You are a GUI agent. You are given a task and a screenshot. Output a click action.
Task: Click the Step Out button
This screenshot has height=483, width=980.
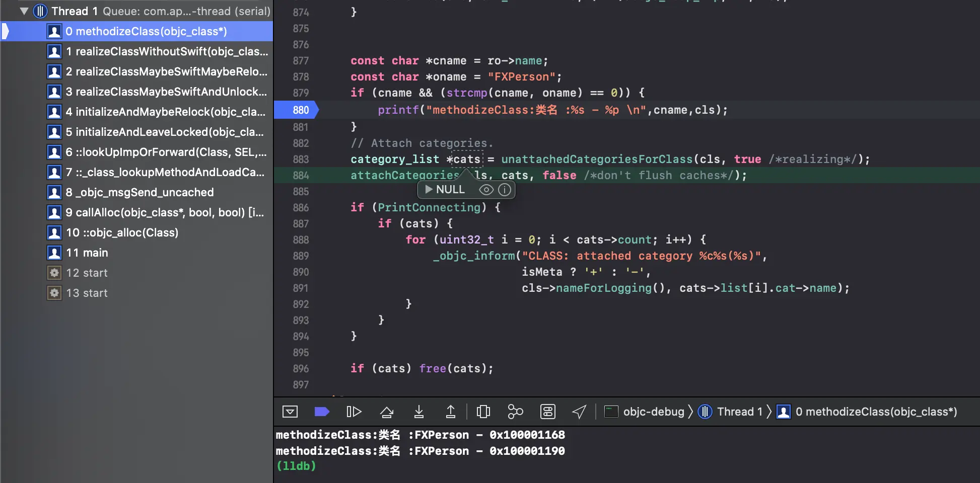pos(451,412)
